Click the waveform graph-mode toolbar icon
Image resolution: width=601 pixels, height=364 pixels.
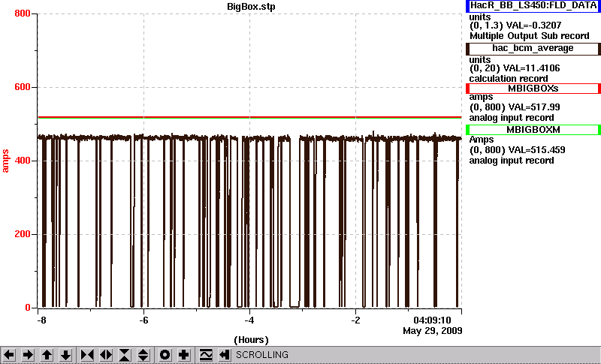point(206,355)
